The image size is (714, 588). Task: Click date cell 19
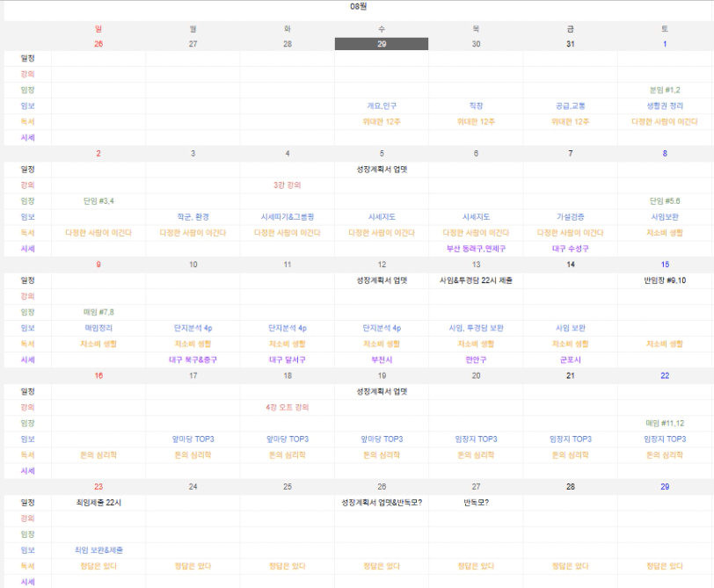click(x=382, y=375)
